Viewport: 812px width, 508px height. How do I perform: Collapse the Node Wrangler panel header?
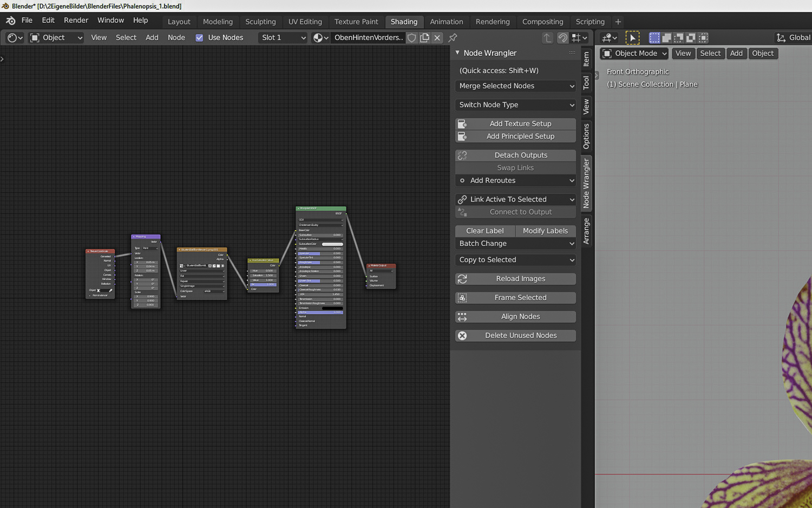coord(457,53)
